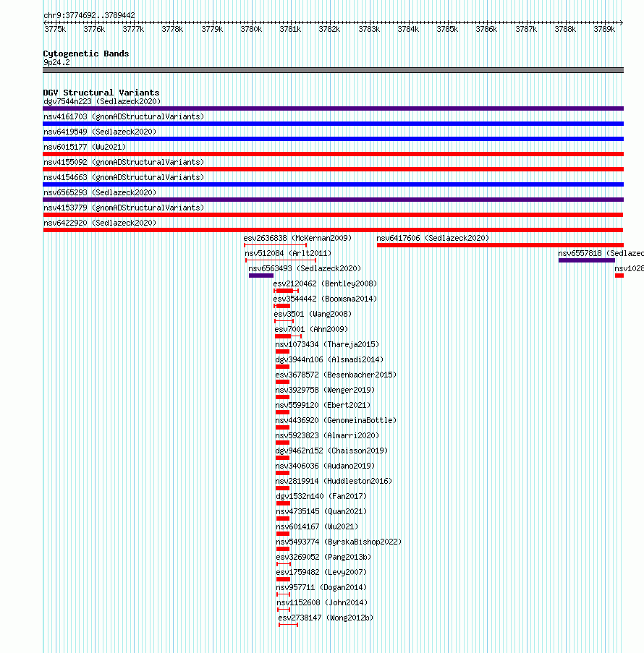Click the blue bar under nsv4161703

pos(333,124)
